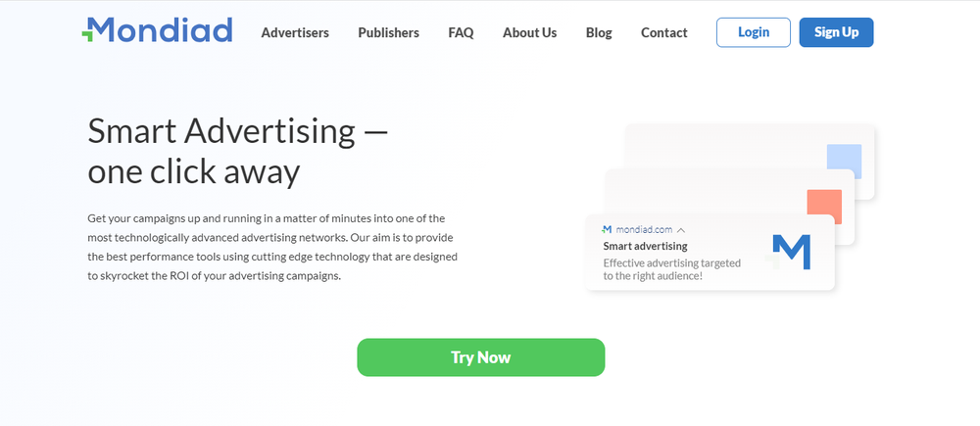This screenshot has width=980, height=426.
Task: Open the About Us page
Action: click(530, 32)
